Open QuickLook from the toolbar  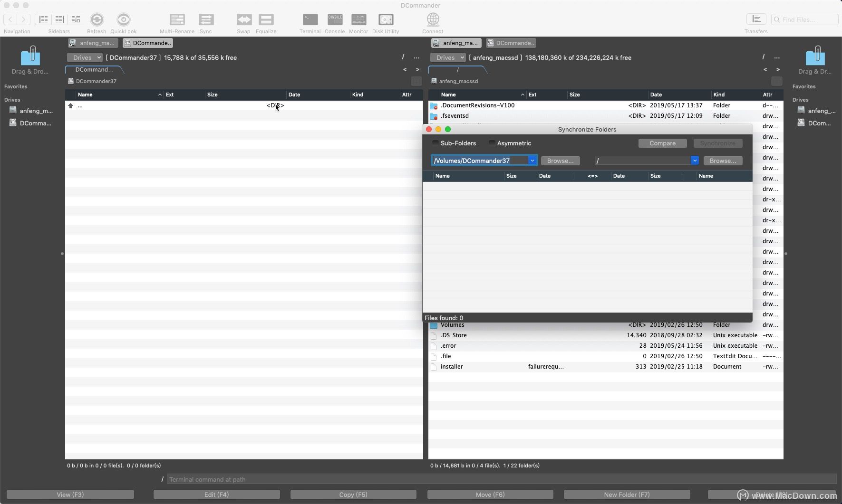(x=124, y=19)
